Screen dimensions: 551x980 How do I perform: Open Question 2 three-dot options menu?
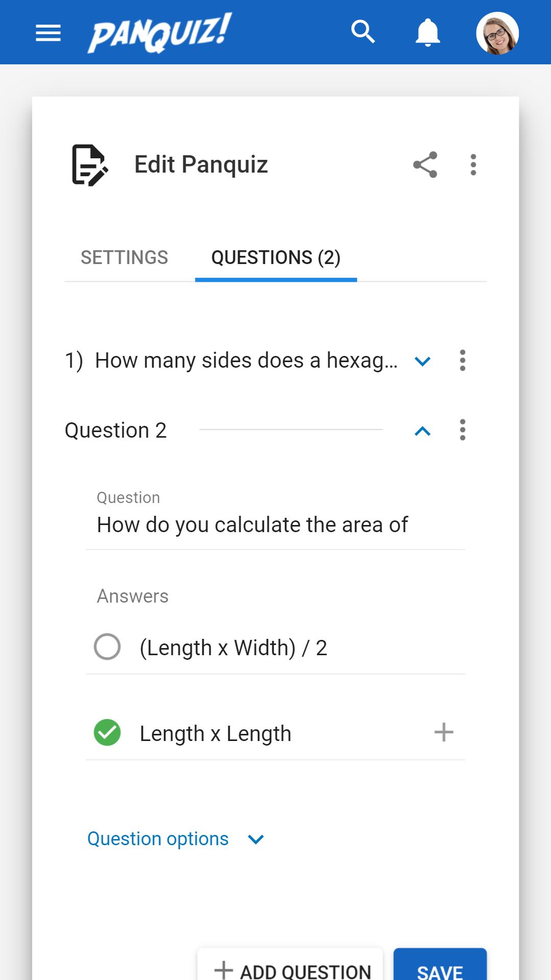pyautogui.click(x=463, y=430)
